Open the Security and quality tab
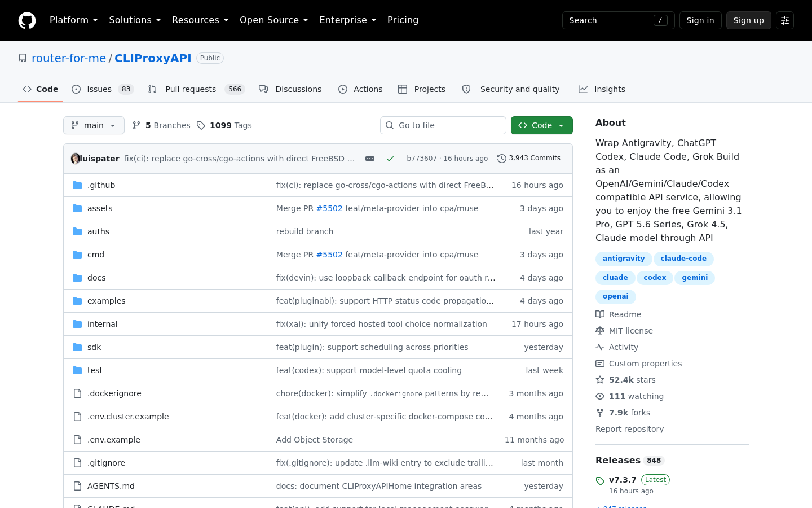The height and width of the screenshot is (508, 812). [511, 89]
